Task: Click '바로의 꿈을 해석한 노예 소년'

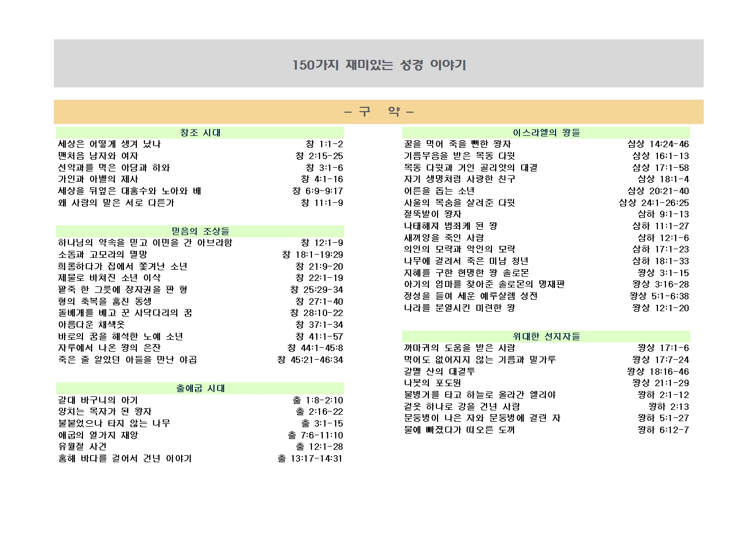Action: 120,337
